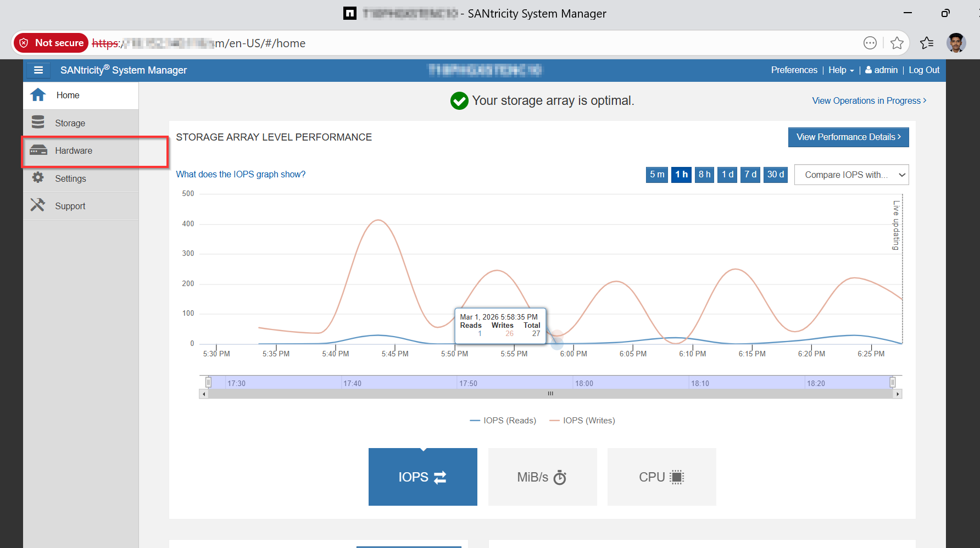This screenshot has width=980, height=548.
Task: Toggle the hamburger navigation menu icon
Action: 38,70
